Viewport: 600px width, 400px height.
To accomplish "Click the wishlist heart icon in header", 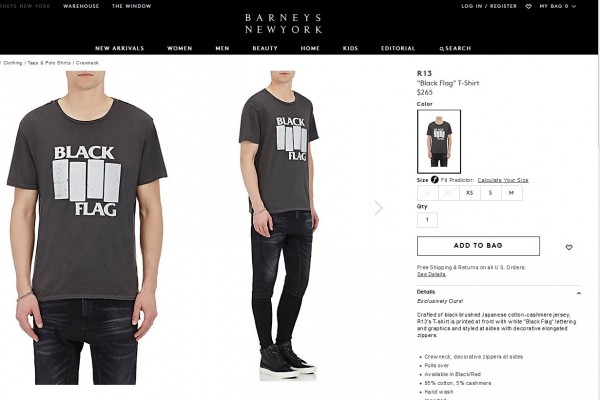I will 528,7.
